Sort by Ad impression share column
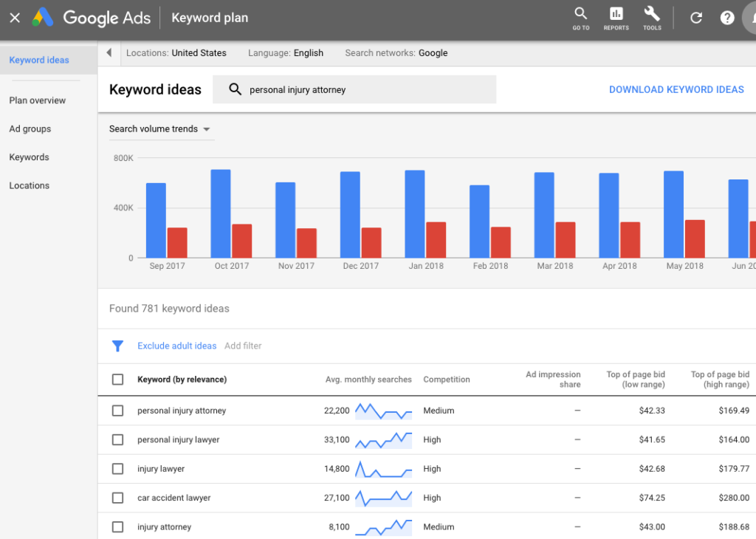756x539 pixels. coord(553,380)
